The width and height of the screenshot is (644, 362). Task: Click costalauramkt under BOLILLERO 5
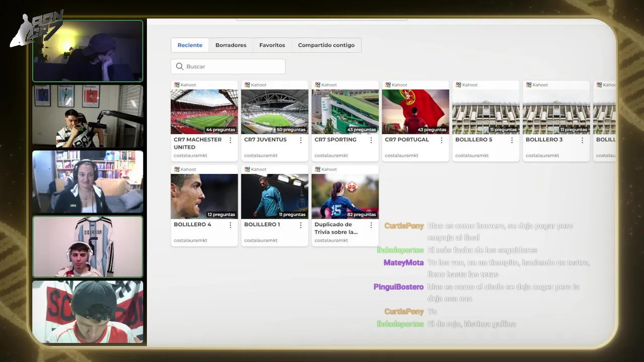(472, 156)
